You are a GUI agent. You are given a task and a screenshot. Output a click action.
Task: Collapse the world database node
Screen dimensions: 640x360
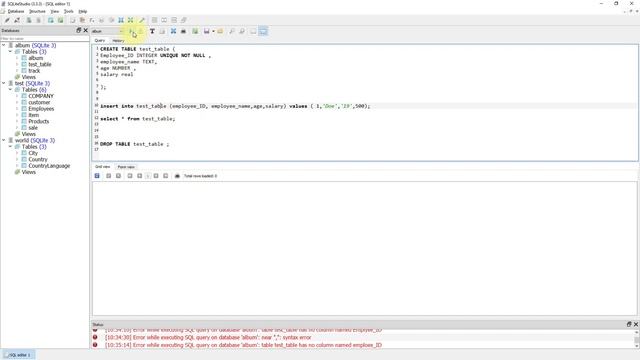(4, 140)
